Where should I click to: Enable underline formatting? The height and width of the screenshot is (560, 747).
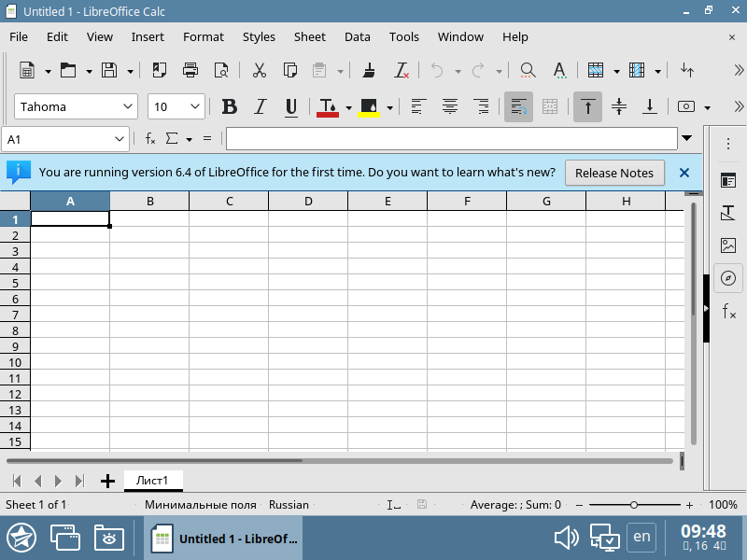[290, 106]
